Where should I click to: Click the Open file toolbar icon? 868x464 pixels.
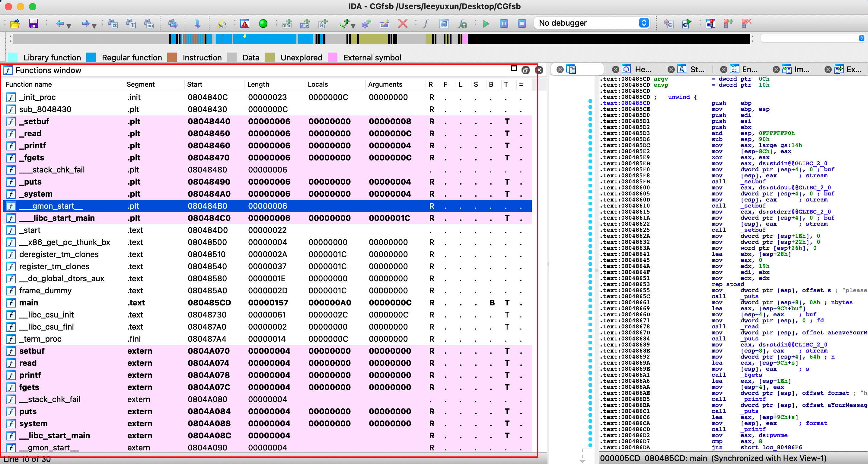15,23
